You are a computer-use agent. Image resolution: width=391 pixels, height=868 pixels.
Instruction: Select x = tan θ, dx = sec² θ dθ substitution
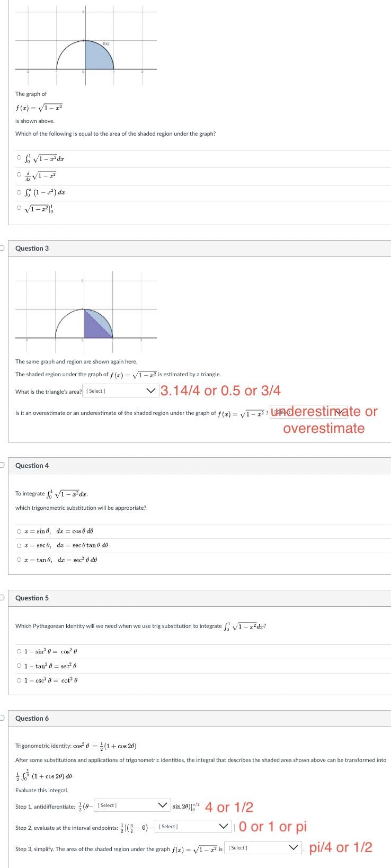(19, 560)
